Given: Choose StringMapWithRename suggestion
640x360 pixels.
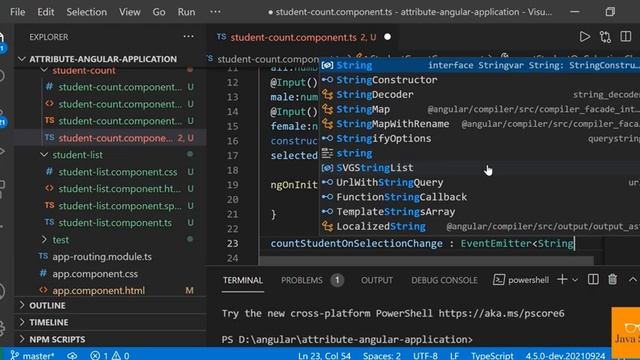Looking at the screenshot, I should point(479,124).
